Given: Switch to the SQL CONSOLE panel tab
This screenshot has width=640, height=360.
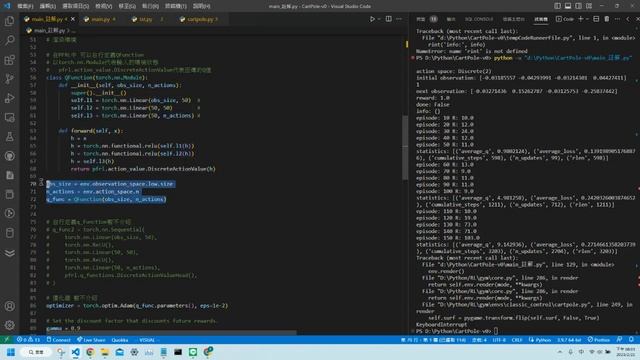Looking at the screenshot, I should tap(479, 19).
